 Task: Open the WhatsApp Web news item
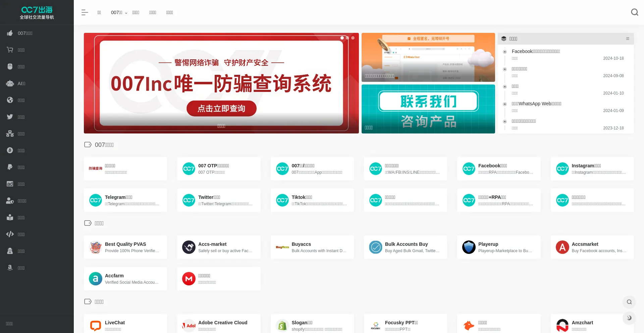click(536, 104)
